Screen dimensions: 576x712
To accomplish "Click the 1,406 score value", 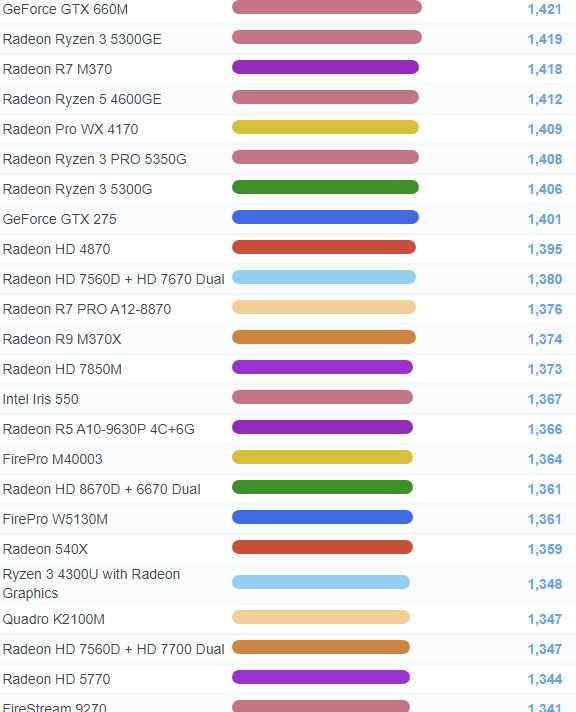I will [545, 189].
